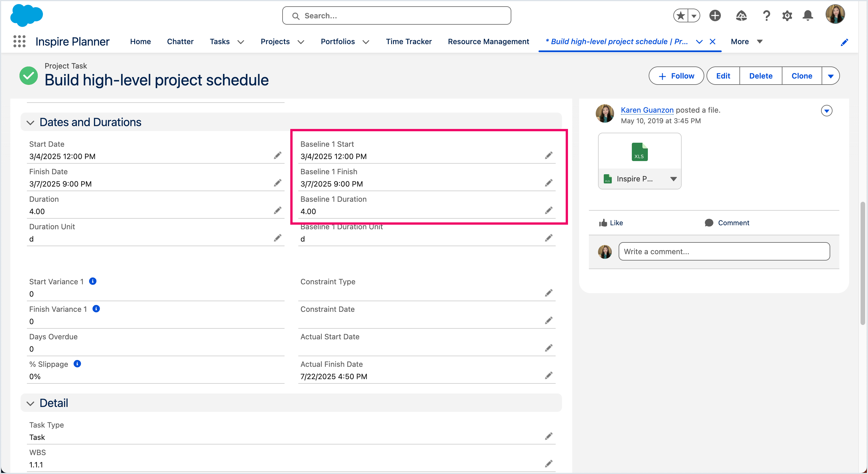Like the posted file
868x474 pixels.
611,223
